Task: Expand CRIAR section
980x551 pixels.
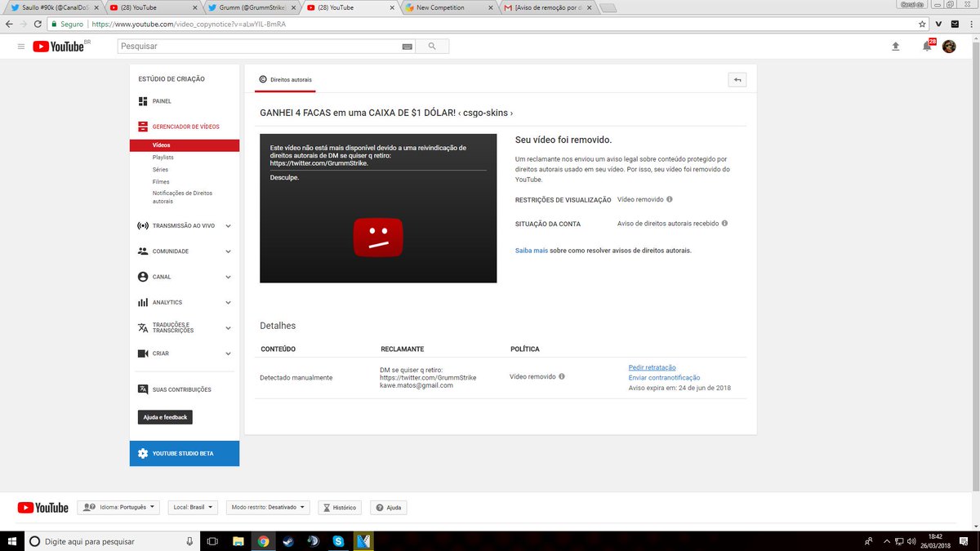Action: (x=184, y=353)
